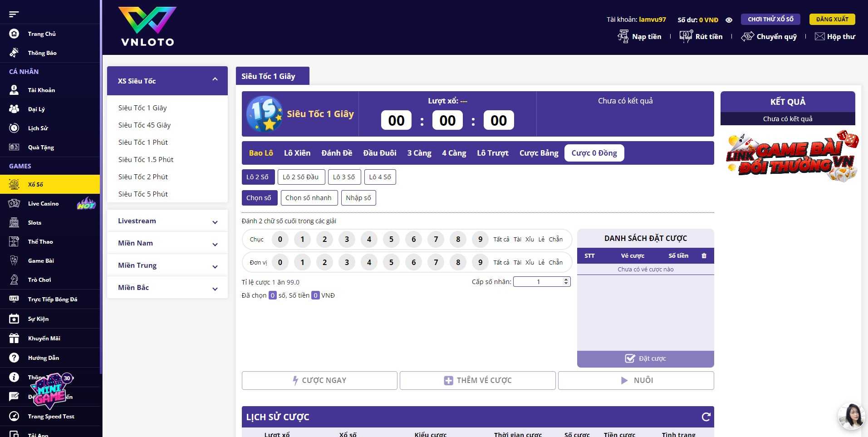Open Trang Chủ home icon
The height and width of the screenshot is (437, 868).
[14, 34]
